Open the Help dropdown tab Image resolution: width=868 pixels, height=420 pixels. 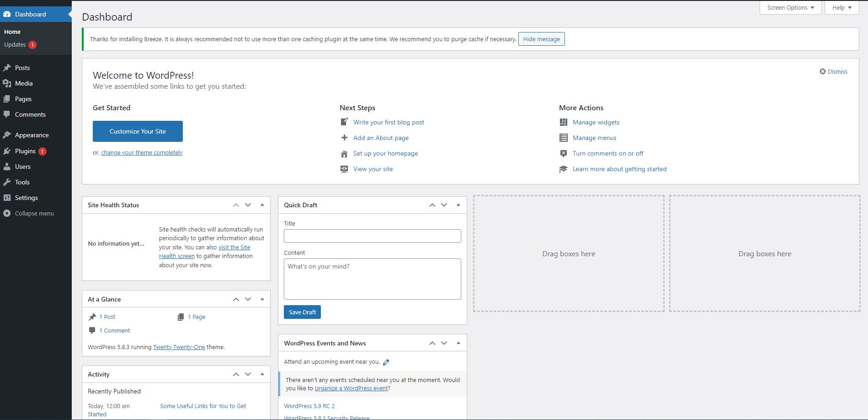[841, 8]
